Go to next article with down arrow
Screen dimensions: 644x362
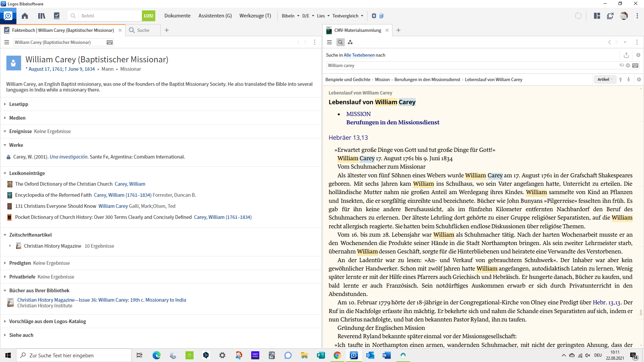(x=629, y=79)
